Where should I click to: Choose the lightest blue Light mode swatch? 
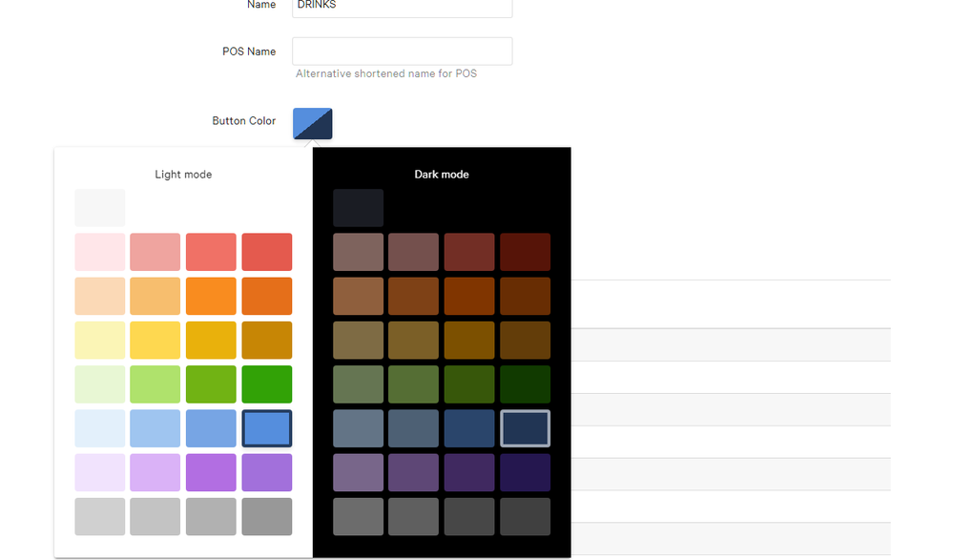[100, 428]
